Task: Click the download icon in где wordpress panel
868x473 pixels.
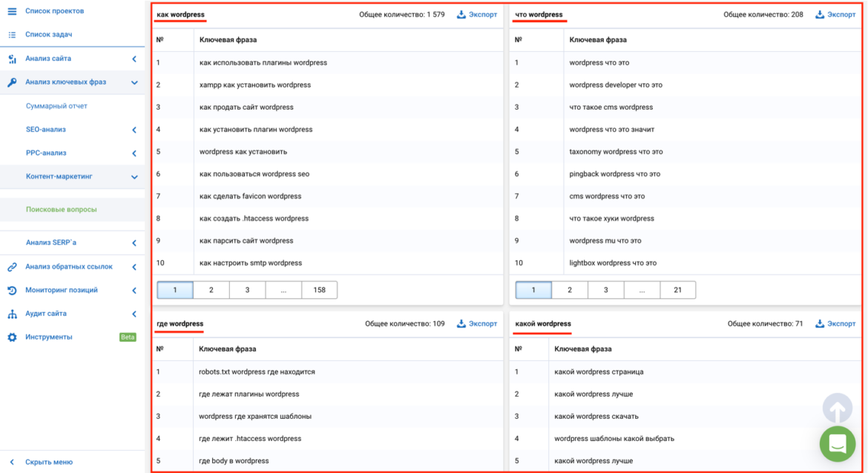Action: click(461, 324)
